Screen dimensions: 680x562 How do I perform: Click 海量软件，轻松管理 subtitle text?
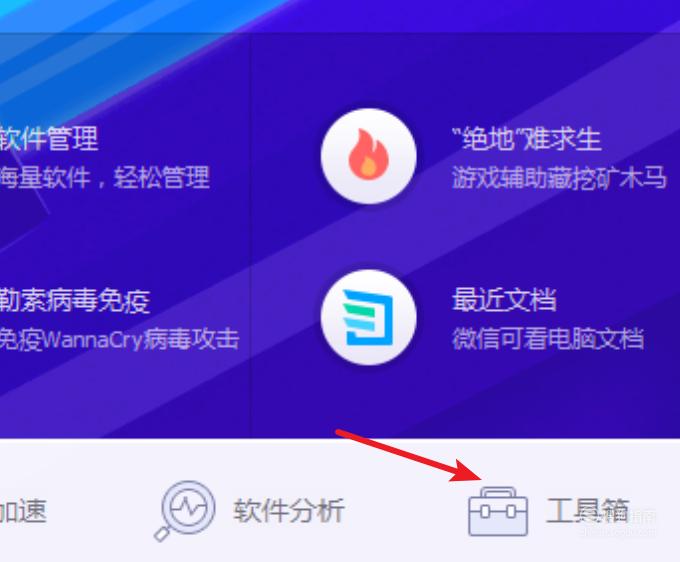[x=104, y=177]
